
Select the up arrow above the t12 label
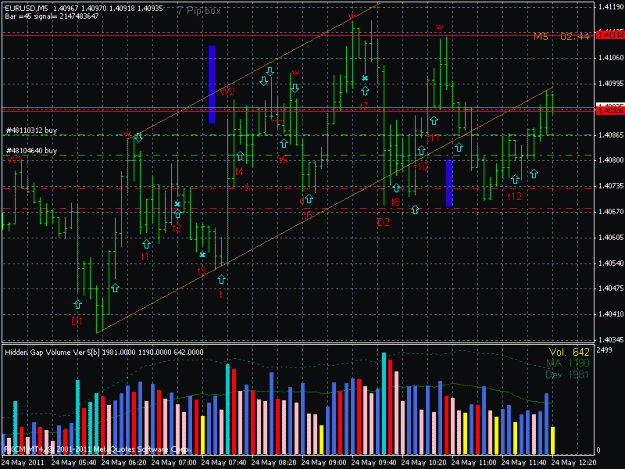click(515, 179)
